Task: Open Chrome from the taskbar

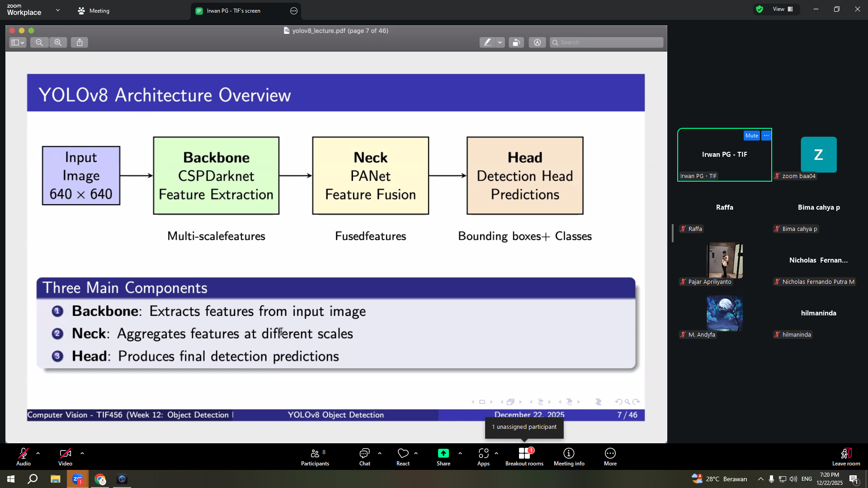Action: click(x=100, y=479)
